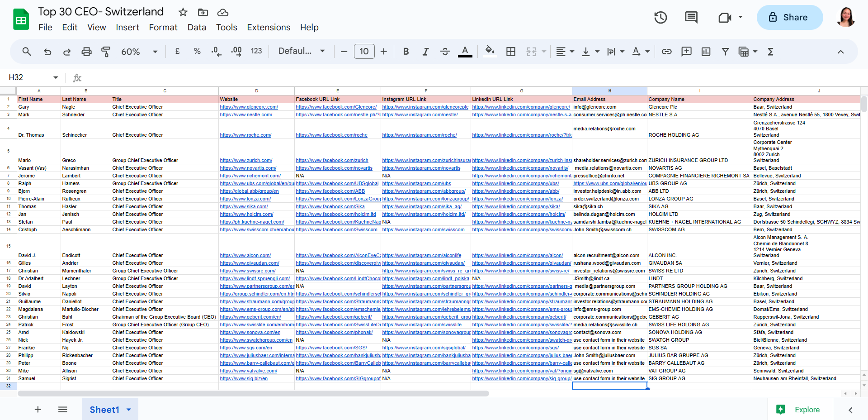This screenshot has height=420, width=868.
Task: Format as percent
Action: click(x=197, y=51)
